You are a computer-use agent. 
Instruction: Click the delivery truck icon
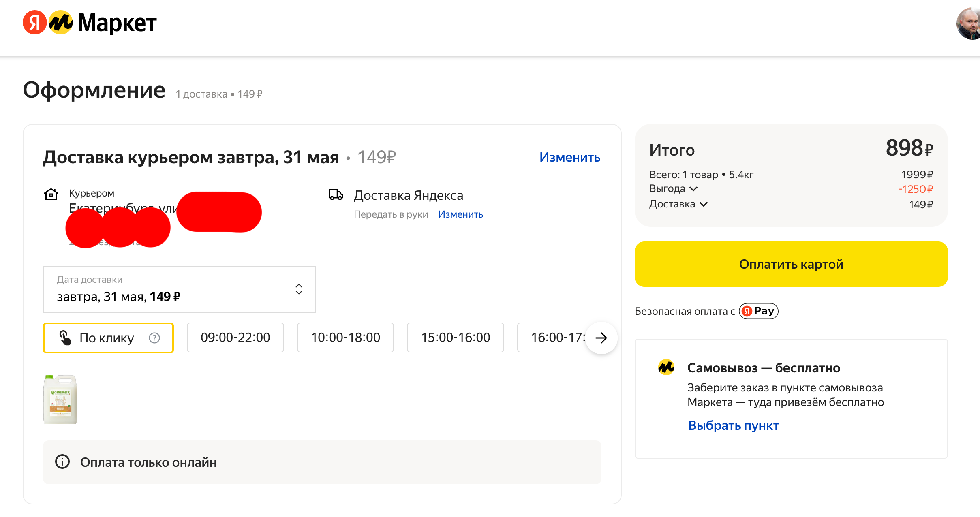pyautogui.click(x=336, y=195)
